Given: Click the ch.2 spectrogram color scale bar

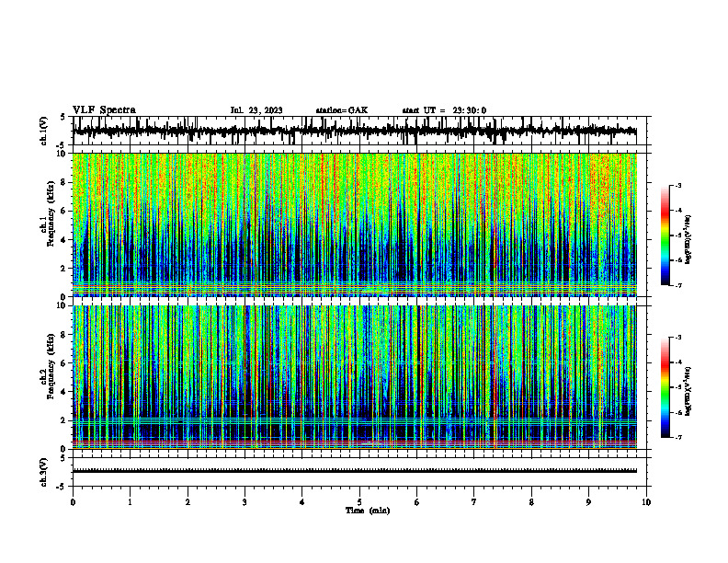Looking at the screenshot, I should pos(665,387).
